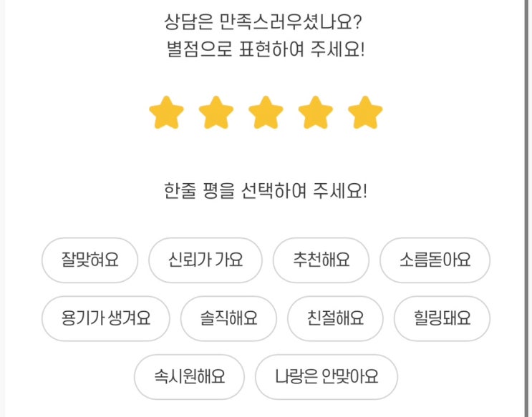Click the 한줄 평을 선택하여 주세요! prompt
Screen dimensions: 532x417
click(x=265, y=192)
